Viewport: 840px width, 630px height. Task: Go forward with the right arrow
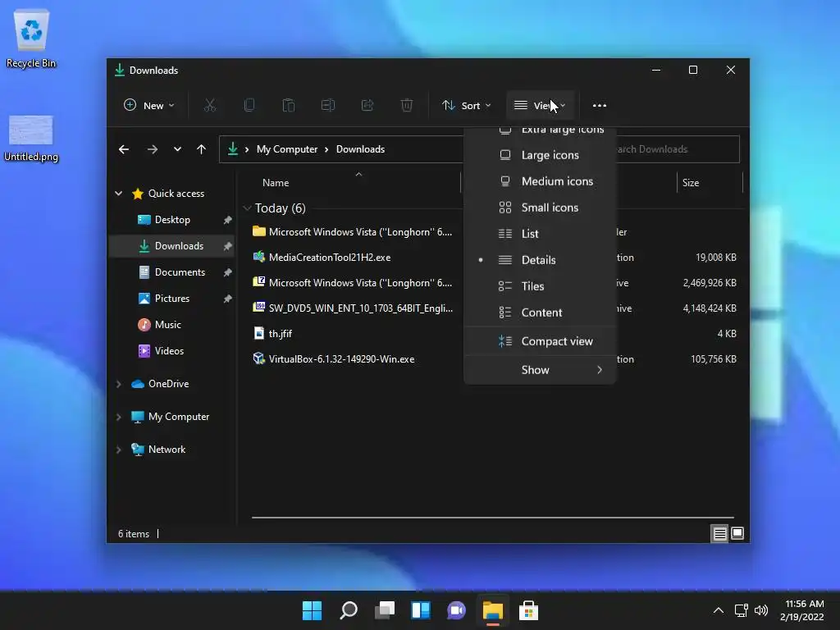[152, 149]
